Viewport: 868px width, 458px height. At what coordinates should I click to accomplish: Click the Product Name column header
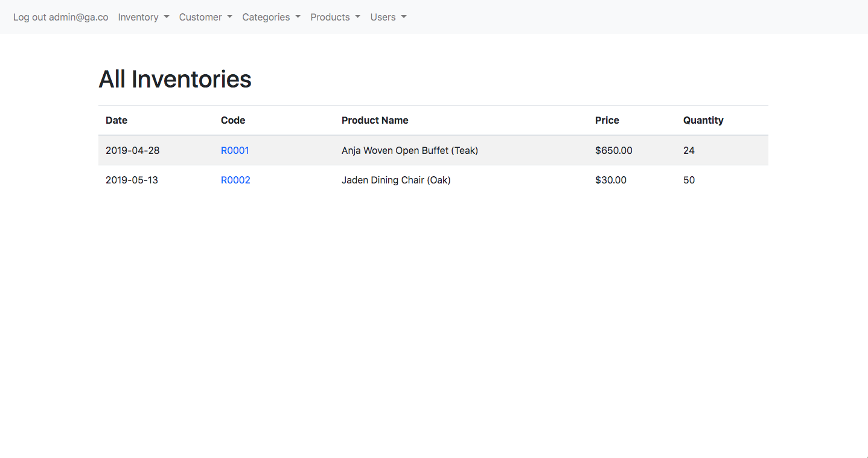click(x=375, y=120)
